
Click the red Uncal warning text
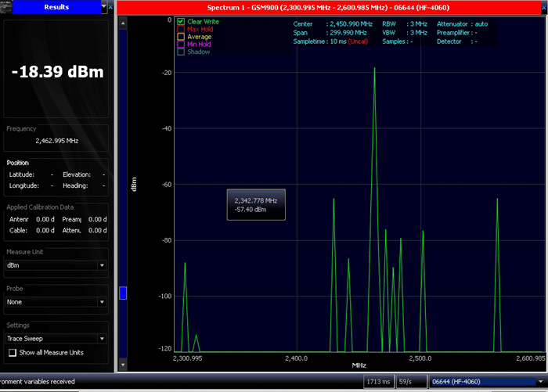pos(358,41)
